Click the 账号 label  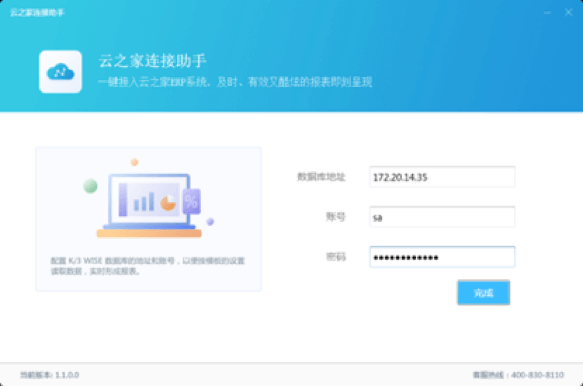click(x=336, y=217)
